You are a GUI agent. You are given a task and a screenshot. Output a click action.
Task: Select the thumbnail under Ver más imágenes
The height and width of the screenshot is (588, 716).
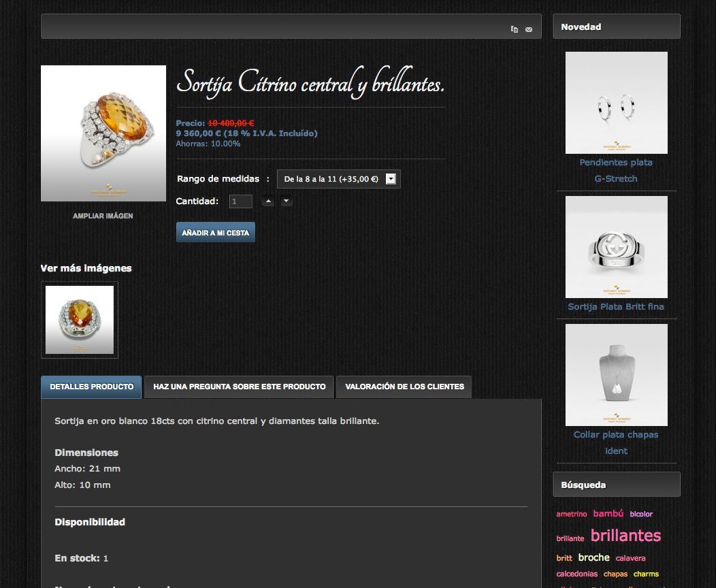tap(80, 320)
